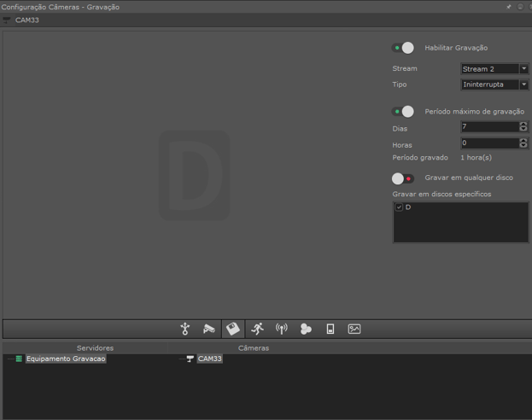Enable Gravar em qualquer disco switch

click(x=403, y=178)
